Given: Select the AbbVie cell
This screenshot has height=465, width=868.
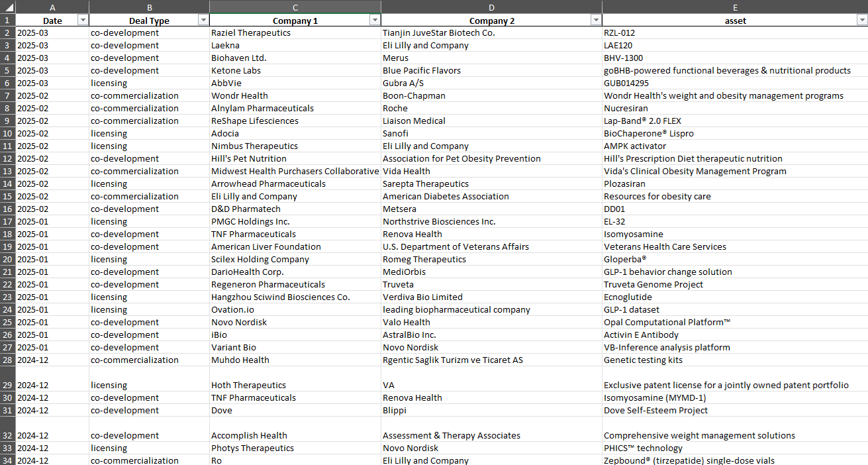Looking at the screenshot, I should click(x=295, y=83).
